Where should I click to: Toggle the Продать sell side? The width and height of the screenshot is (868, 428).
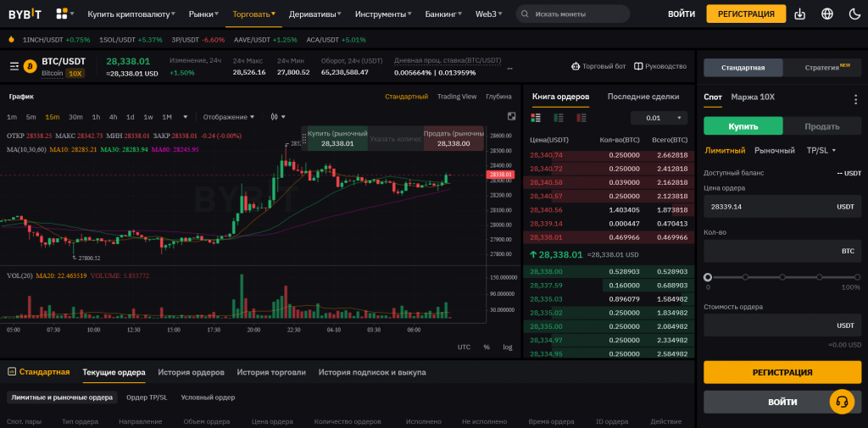(821, 126)
